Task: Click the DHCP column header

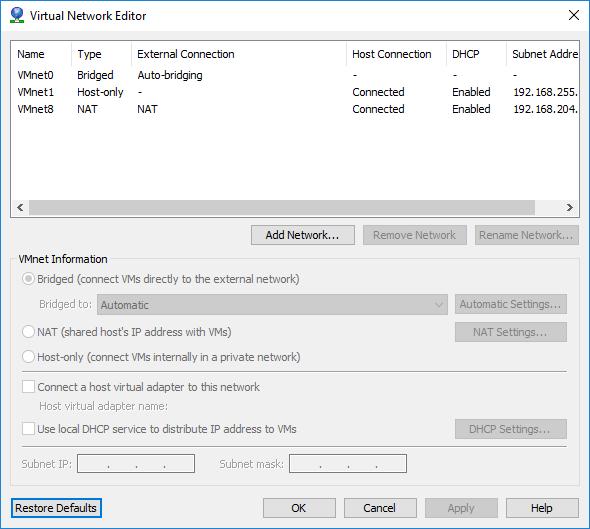Action: (x=476, y=54)
